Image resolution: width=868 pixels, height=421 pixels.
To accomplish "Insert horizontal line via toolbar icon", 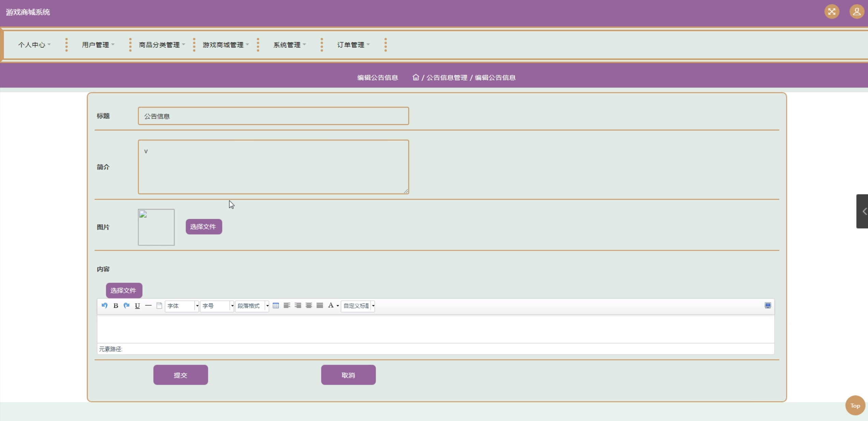I will (x=148, y=306).
